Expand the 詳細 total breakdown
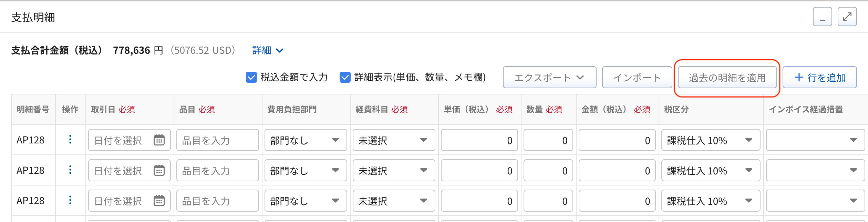Viewport: 868px width, 222px height. [x=268, y=50]
